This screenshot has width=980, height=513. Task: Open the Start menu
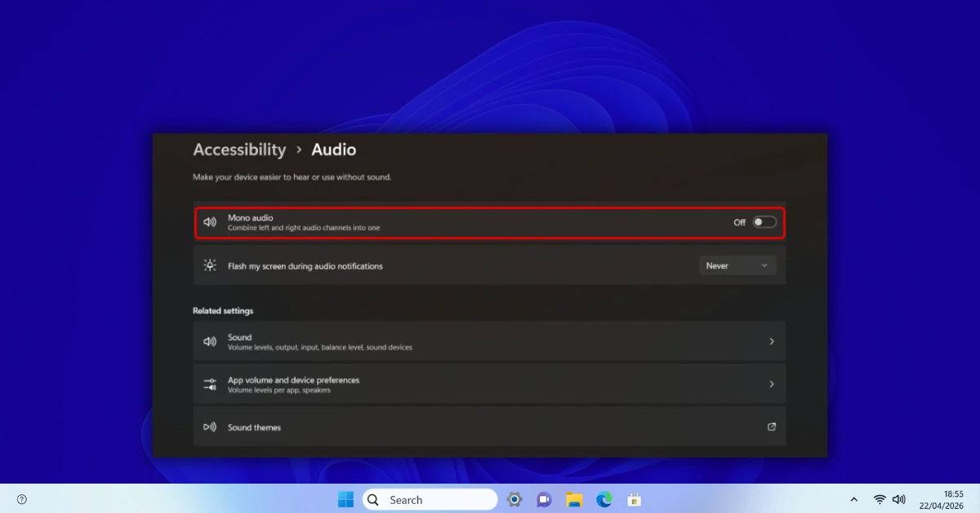click(x=345, y=498)
